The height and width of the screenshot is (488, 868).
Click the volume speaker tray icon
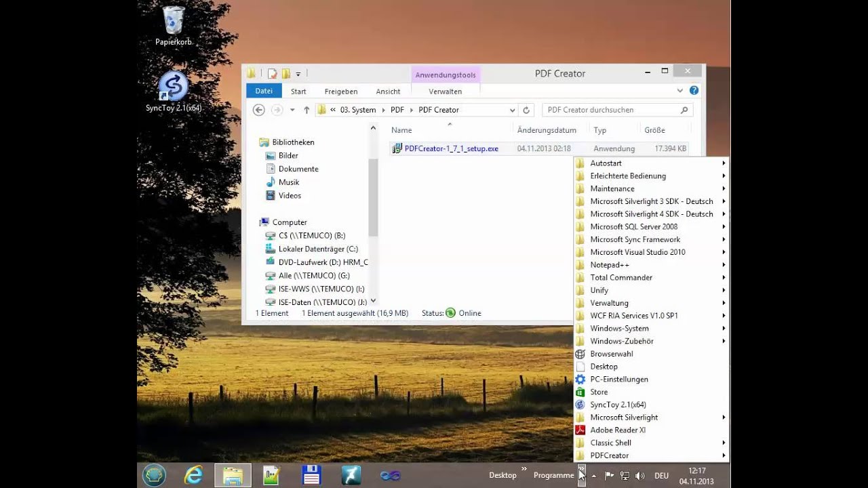click(x=640, y=476)
